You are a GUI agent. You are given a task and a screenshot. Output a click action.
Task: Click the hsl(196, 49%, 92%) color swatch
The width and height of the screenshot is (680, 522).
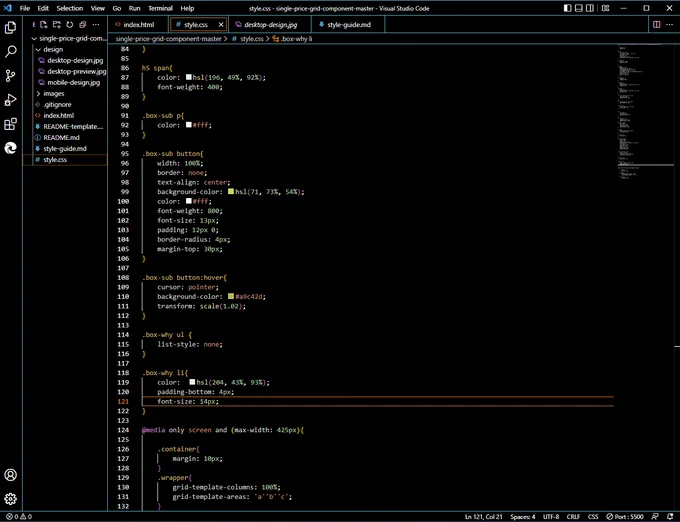[x=189, y=77]
